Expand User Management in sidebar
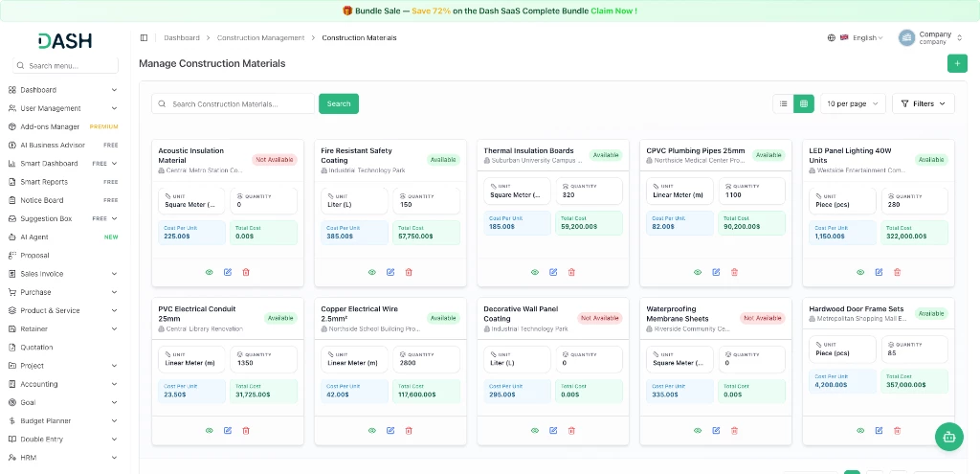Viewport: 980px width, 474px height. [62, 108]
